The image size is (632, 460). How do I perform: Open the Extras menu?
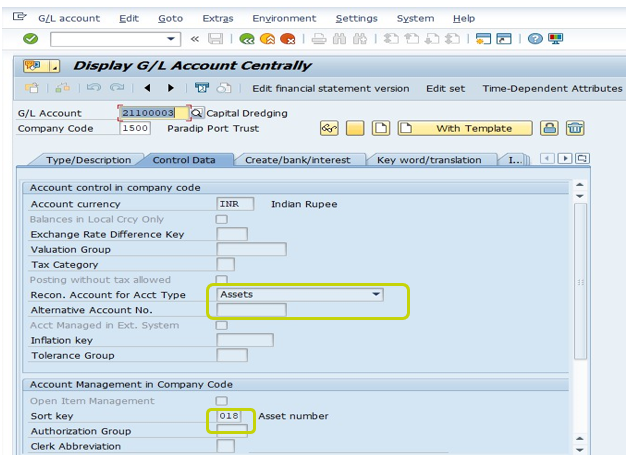click(218, 19)
